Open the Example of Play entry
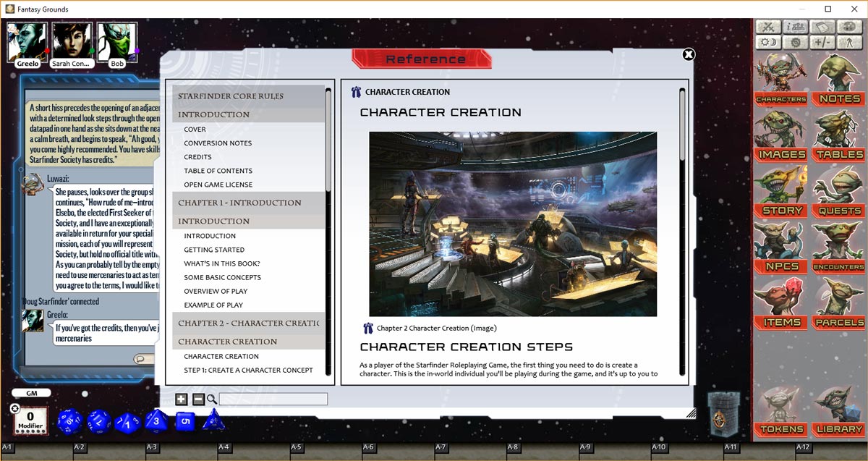Viewport: 868px width, 461px height. (213, 304)
